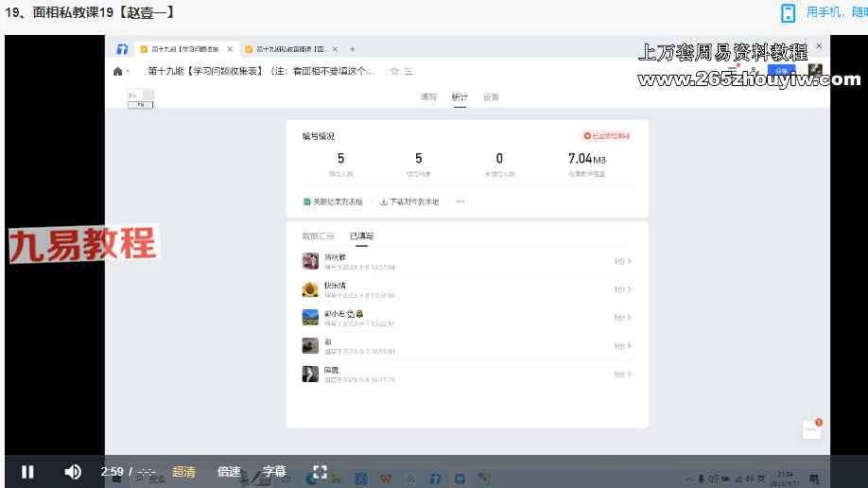Click the red 已全部填写 status badge
The height and width of the screenshot is (488, 868).
607,136
